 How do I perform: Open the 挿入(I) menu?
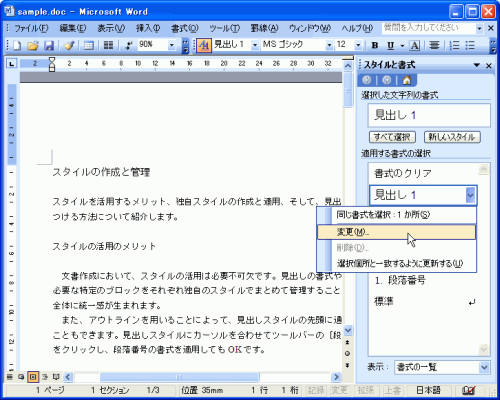tap(148, 28)
